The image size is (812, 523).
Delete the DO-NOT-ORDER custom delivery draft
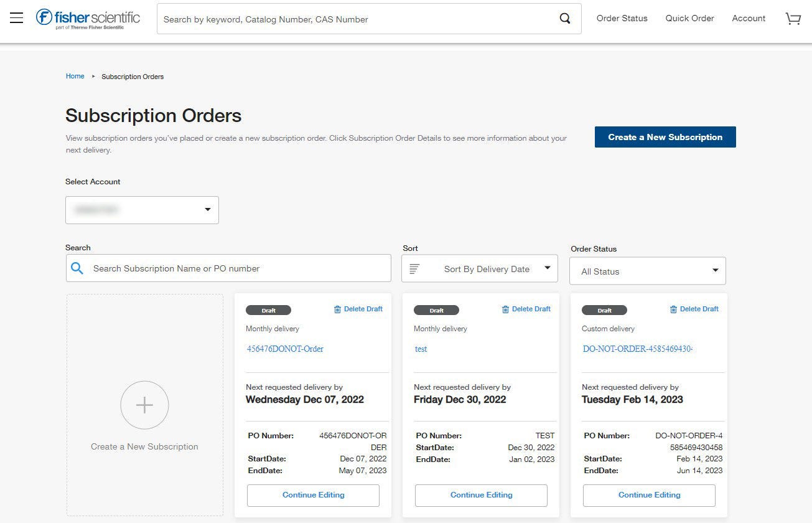[x=694, y=309]
